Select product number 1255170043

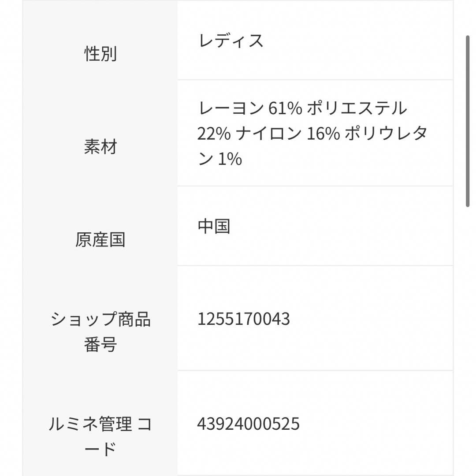(x=244, y=319)
